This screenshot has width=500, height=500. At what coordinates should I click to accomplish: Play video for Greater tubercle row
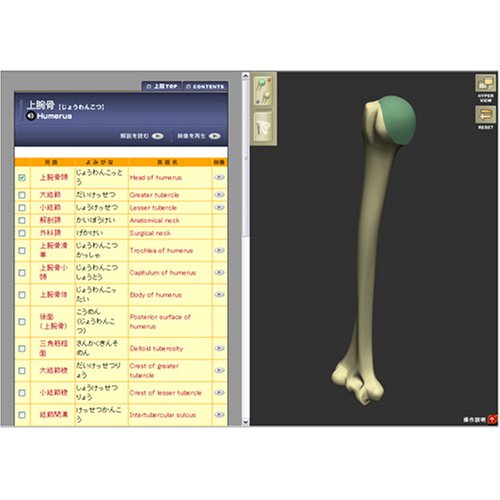tap(219, 194)
